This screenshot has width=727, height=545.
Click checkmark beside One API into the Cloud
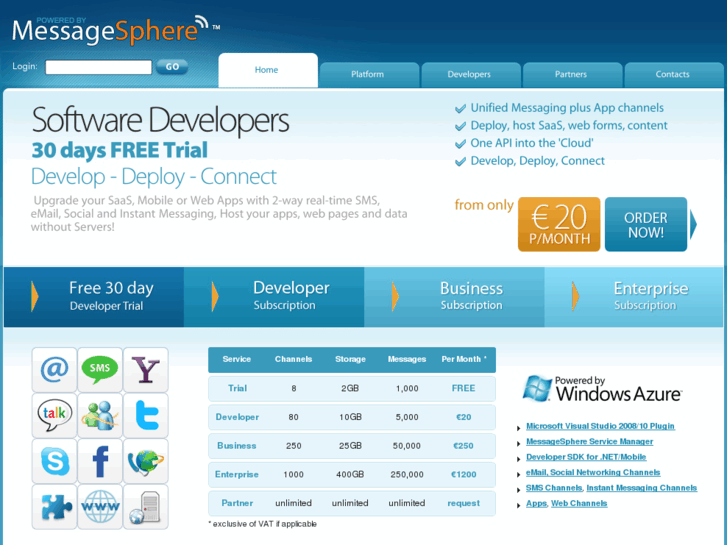(460, 144)
